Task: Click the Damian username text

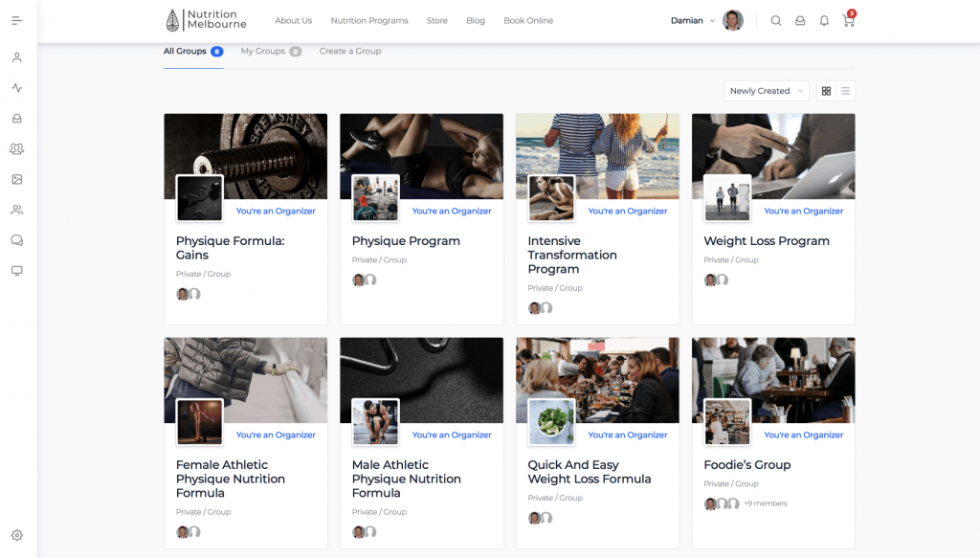Action: (x=687, y=21)
